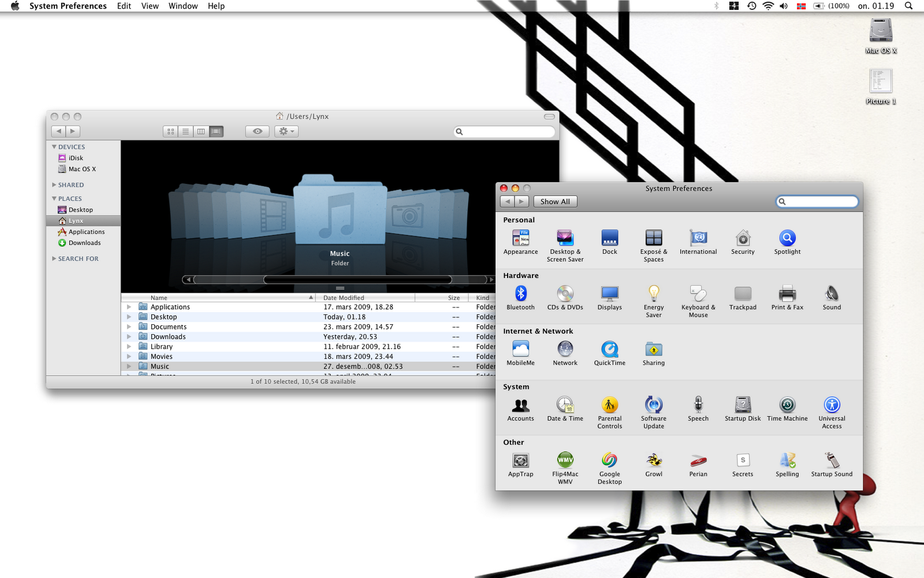Screen dimensions: 924x578
Task: Open Software Update preferences
Action: pos(654,412)
